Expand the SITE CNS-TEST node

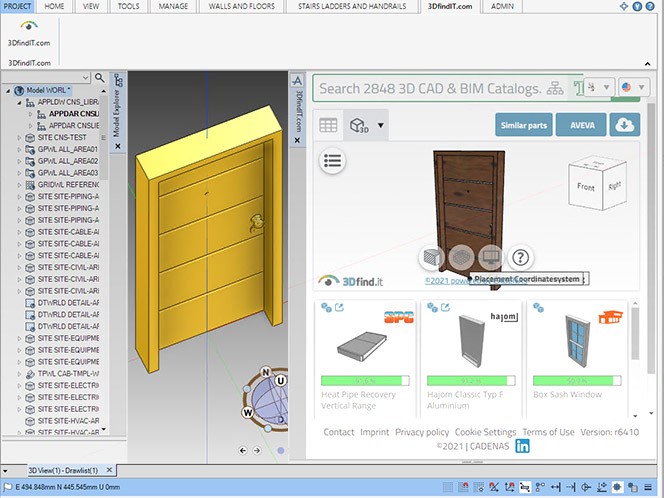point(19,138)
